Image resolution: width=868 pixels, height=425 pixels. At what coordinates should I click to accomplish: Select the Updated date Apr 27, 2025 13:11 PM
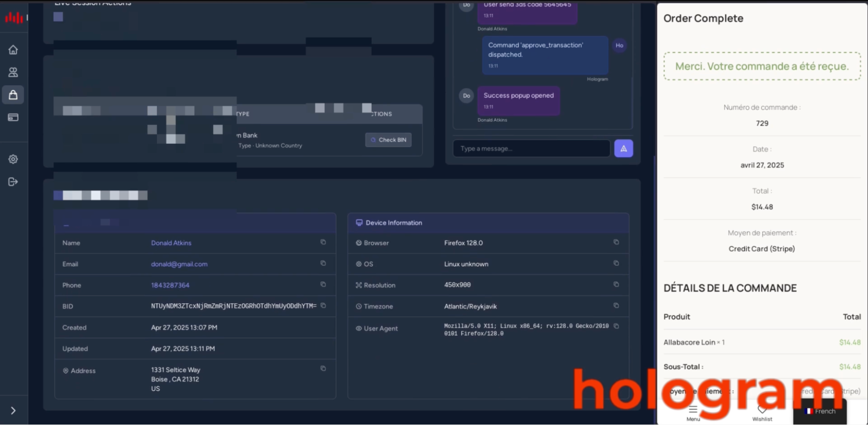(x=183, y=349)
